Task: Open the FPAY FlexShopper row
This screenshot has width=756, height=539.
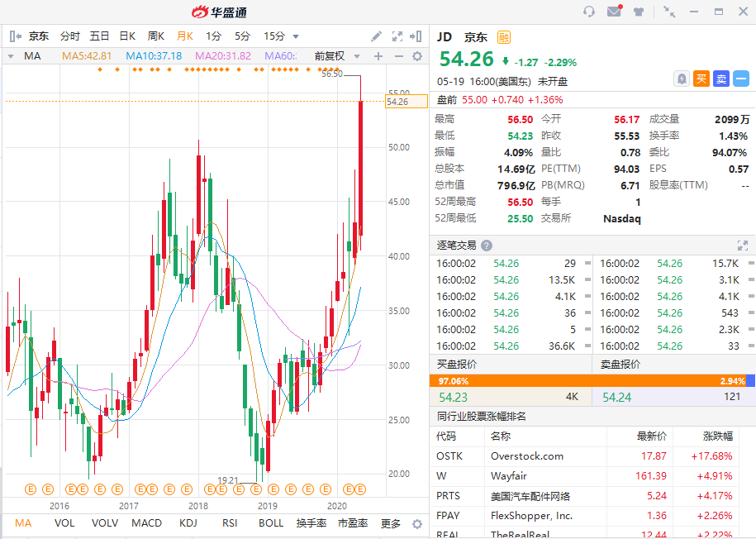Action: pos(584,515)
